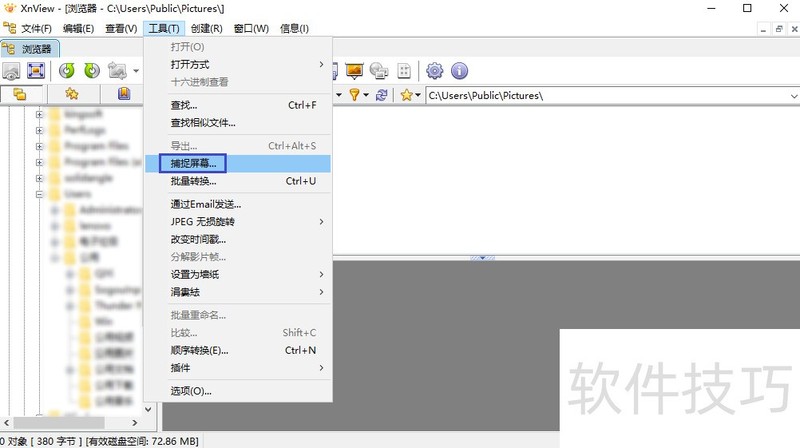Select the folders tree panel tab icon
The width and height of the screenshot is (800, 448).
tap(20, 94)
